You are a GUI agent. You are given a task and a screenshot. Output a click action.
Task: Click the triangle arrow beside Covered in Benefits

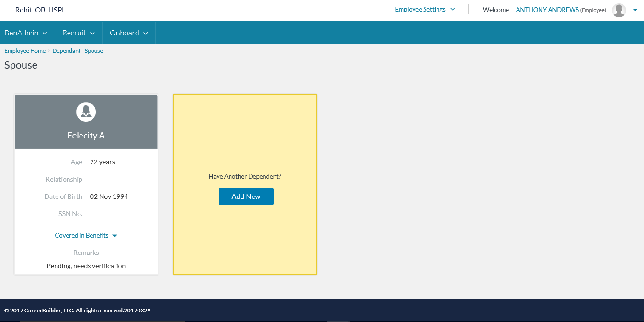115,236
